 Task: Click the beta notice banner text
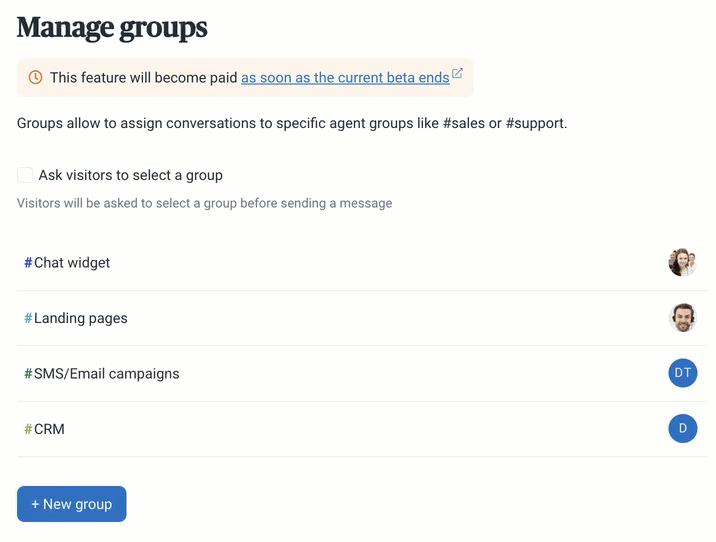point(143,78)
